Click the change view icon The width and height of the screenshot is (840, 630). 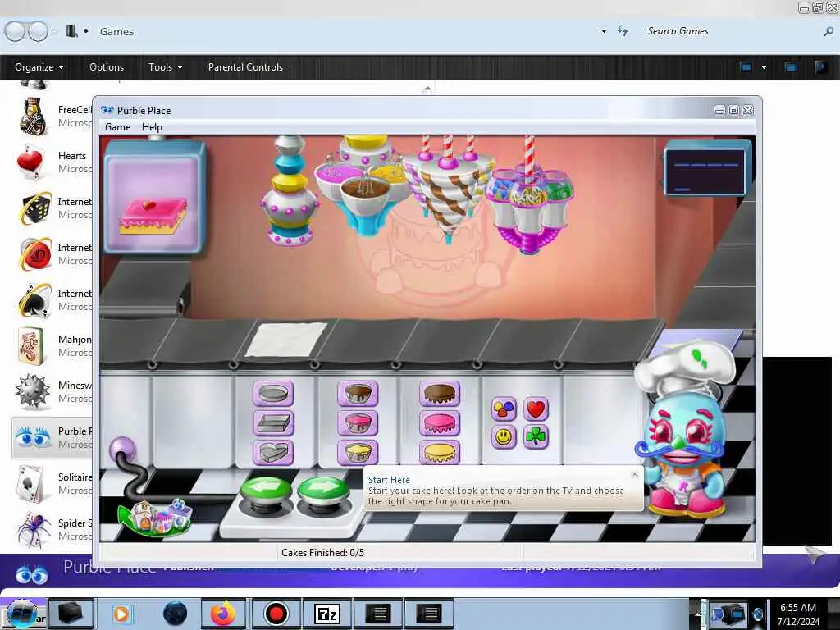point(746,67)
